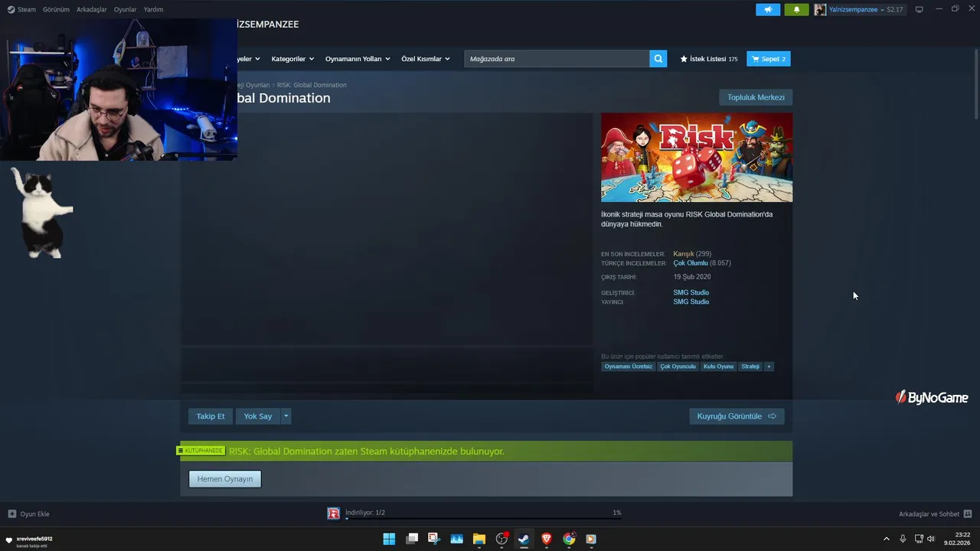Image resolution: width=980 pixels, height=551 pixels.
Task: Click the 19 Şub 2020 release date
Action: [692, 277]
